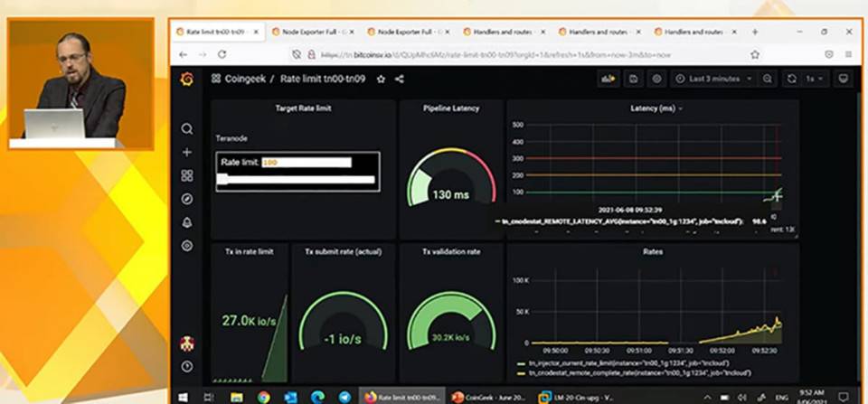Click the Teranode rate limit slider handle
This screenshot has width=868, height=404.
coord(222,179)
